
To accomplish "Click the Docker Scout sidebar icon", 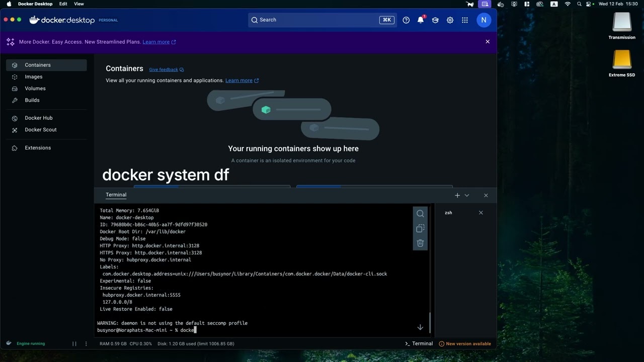I will coord(15,129).
